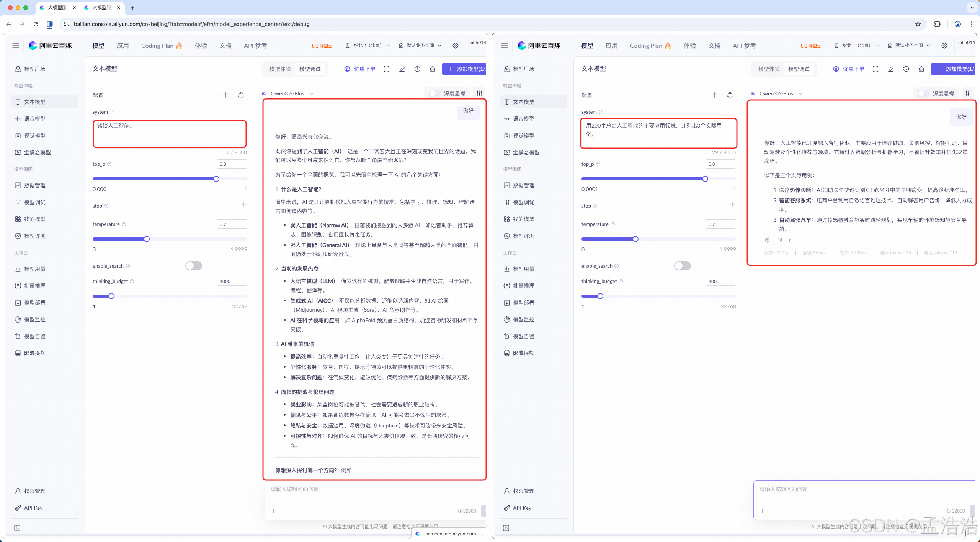The width and height of the screenshot is (980, 542).
Task: Open 华北2 (北京) region dropdown in left window
Action: point(368,46)
